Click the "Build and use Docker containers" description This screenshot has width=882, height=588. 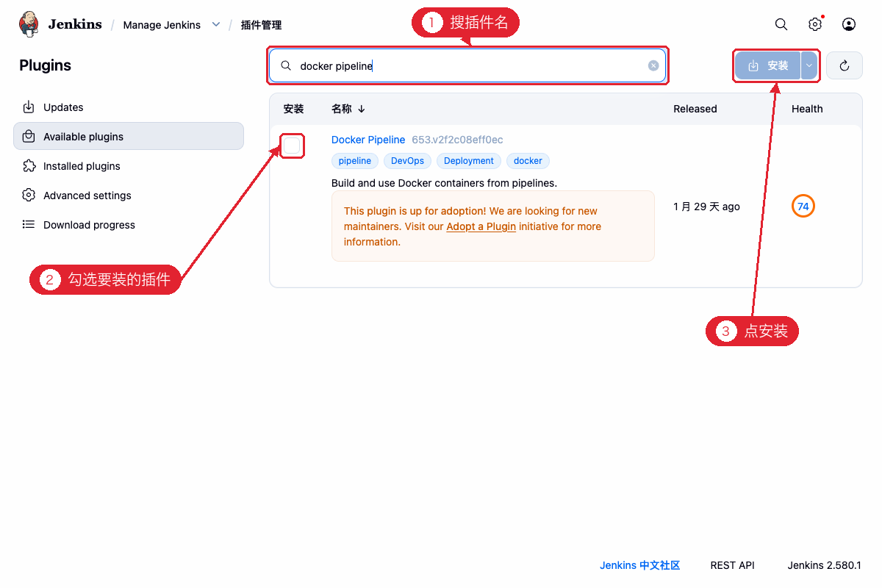tap(444, 183)
